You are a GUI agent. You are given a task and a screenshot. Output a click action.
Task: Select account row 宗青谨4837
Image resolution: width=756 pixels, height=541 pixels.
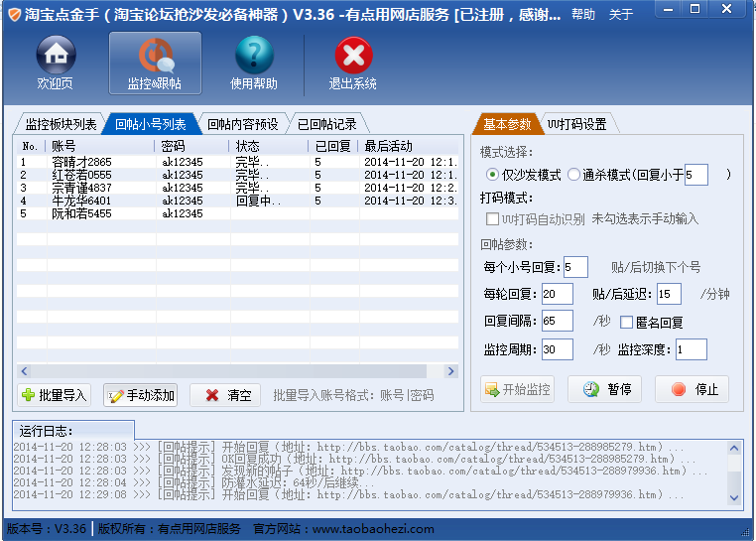(238, 188)
